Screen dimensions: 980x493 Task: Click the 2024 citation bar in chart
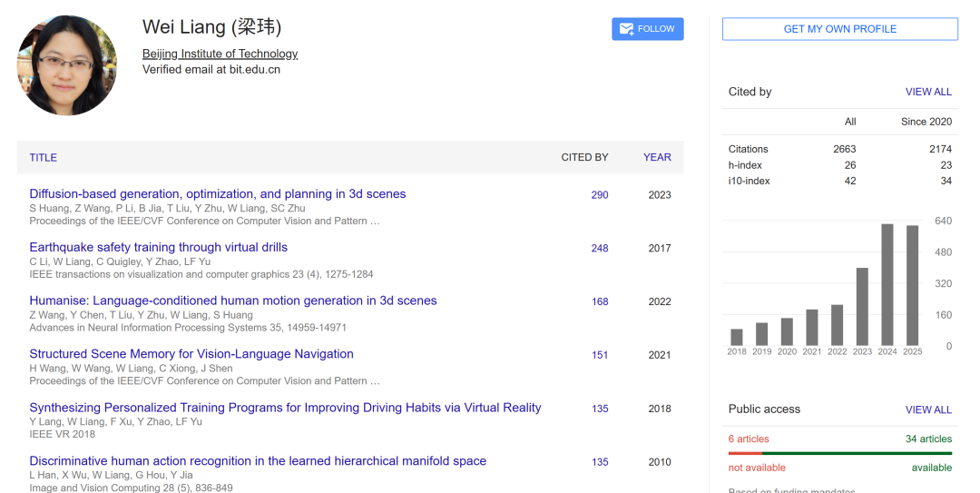[x=887, y=285]
